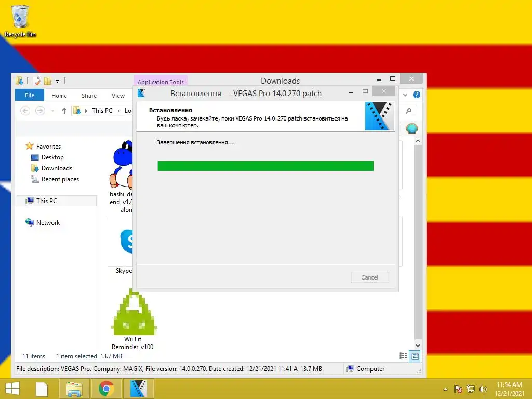Image resolution: width=532 pixels, height=399 pixels.
Task: Open File Explorer from the taskbar
Action: [x=74, y=389]
